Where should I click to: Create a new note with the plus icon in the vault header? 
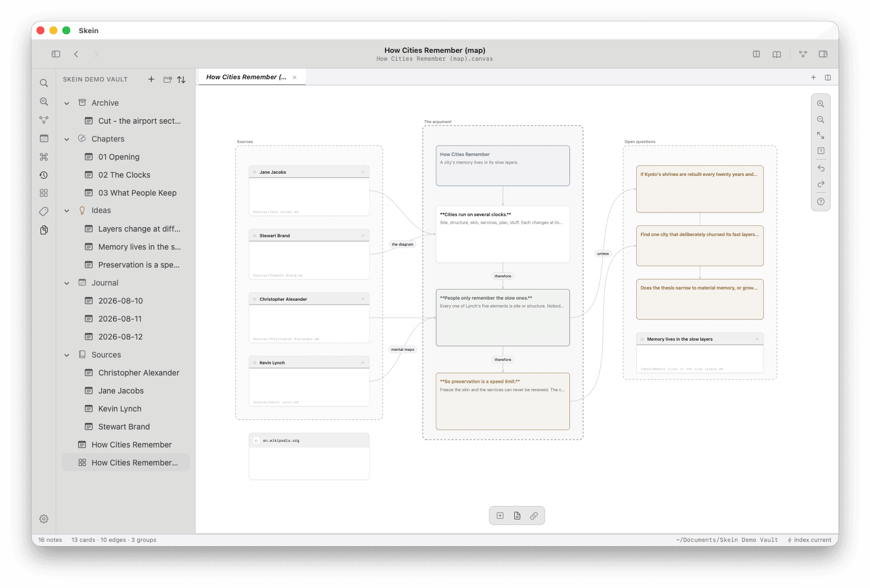[x=151, y=79]
